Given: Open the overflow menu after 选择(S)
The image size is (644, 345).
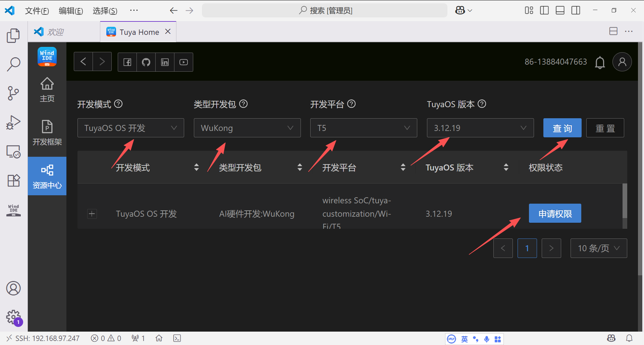Looking at the screenshot, I should (x=134, y=11).
